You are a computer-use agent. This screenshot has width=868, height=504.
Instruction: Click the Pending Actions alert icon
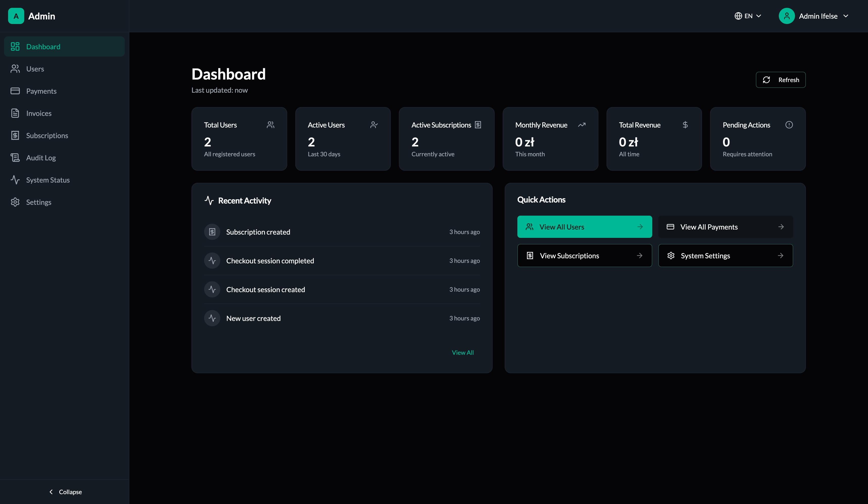point(789,125)
